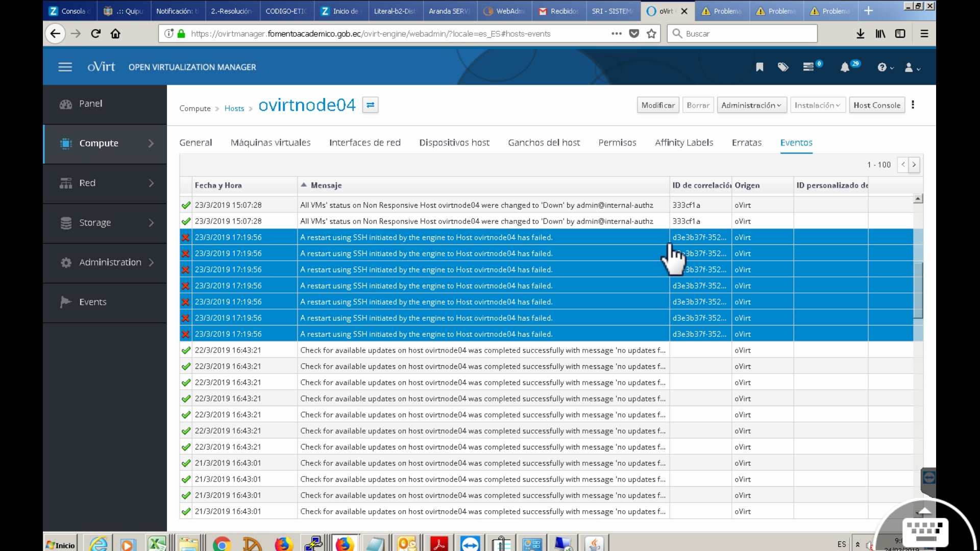Open the help question mark dropdown
The width and height of the screenshot is (980, 551).
[885, 67]
